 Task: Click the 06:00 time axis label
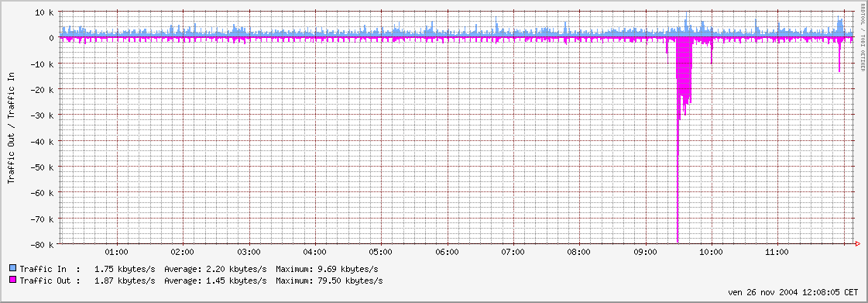(x=448, y=252)
